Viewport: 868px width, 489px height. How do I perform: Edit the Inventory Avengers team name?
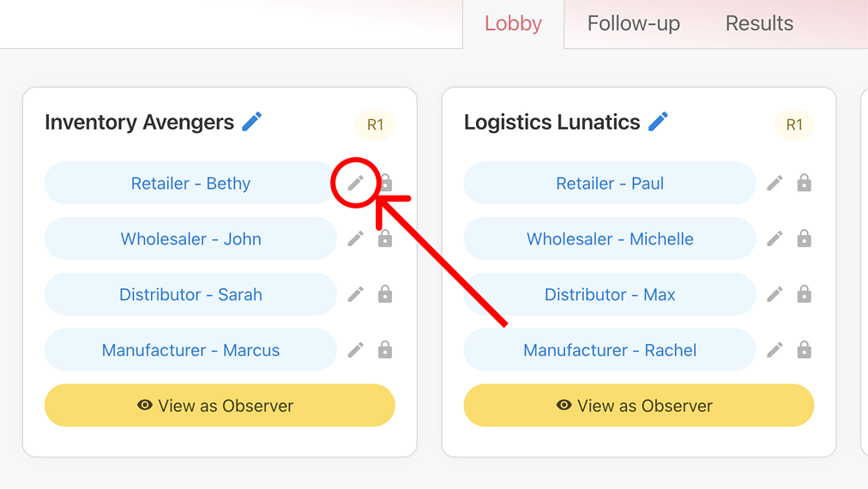point(252,122)
